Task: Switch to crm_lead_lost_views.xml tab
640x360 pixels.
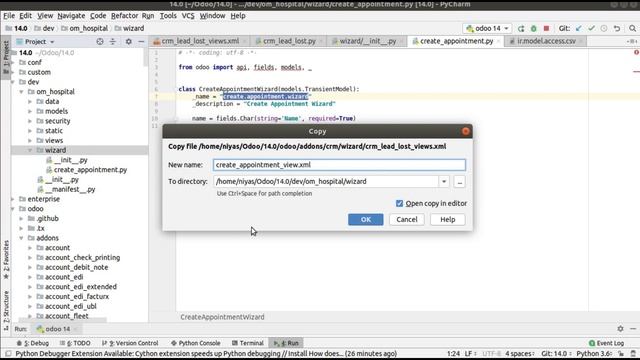Action: [200, 41]
